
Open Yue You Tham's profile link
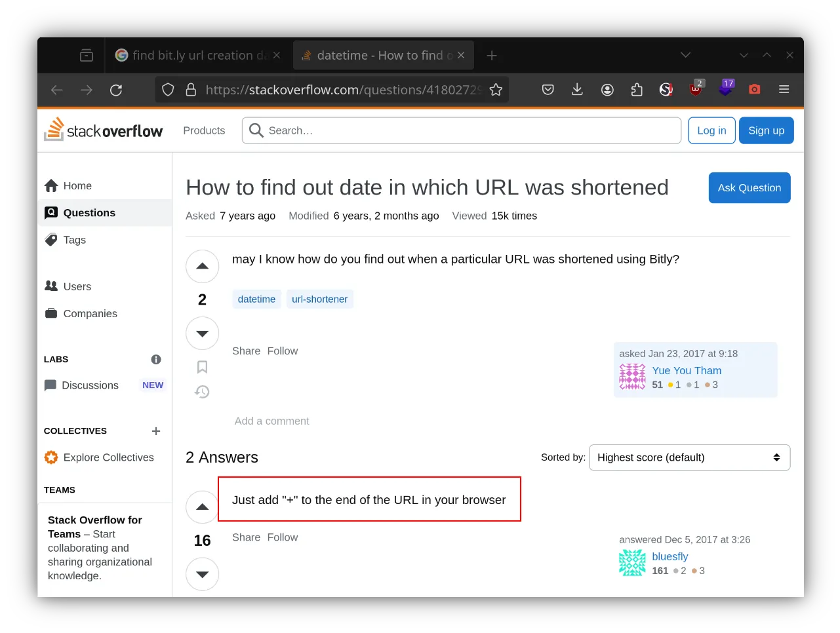(x=687, y=370)
